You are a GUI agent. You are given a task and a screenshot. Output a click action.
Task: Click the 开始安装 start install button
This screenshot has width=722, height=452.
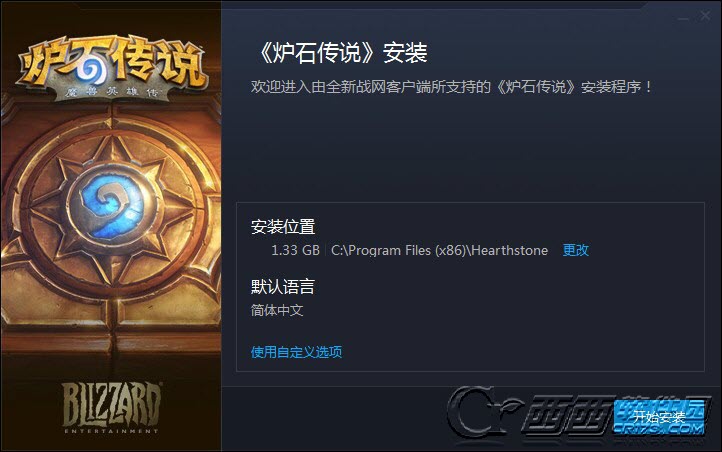click(x=659, y=417)
